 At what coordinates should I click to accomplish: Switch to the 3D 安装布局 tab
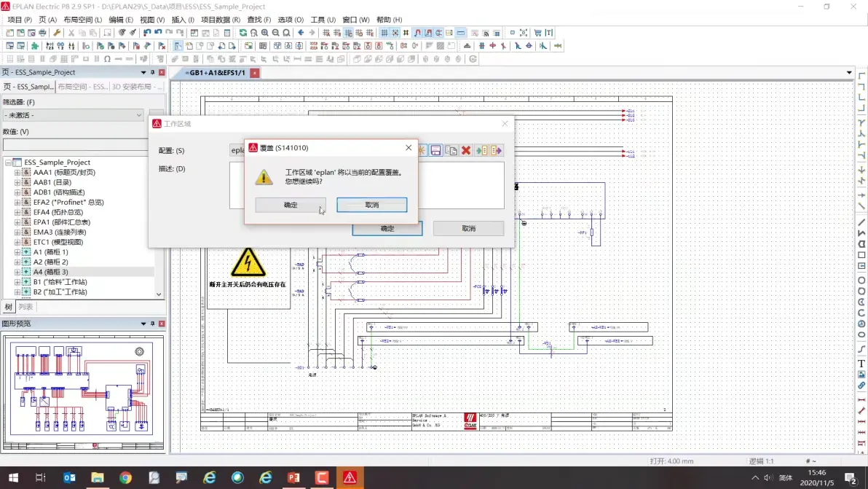pos(137,87)
